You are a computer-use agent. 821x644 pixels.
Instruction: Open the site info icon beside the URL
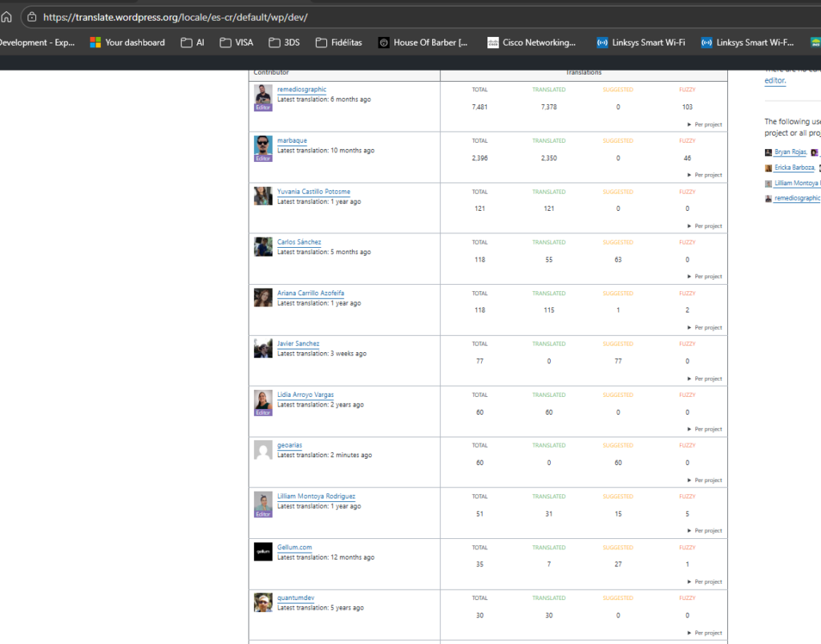[x=30, y=17]
